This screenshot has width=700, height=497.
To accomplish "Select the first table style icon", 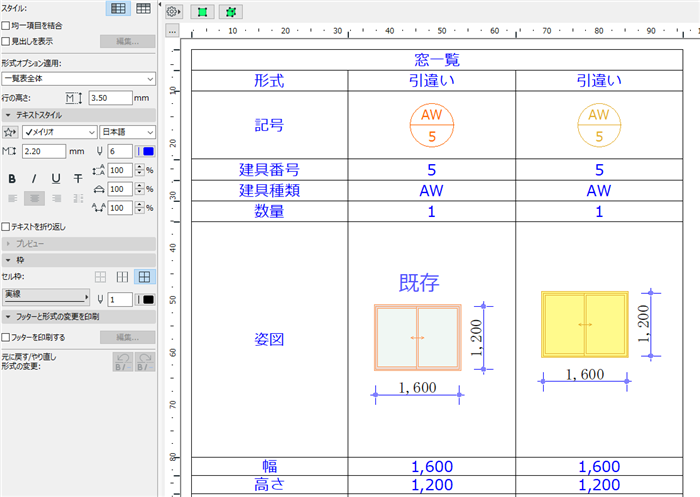I will [x=118, y=8].
